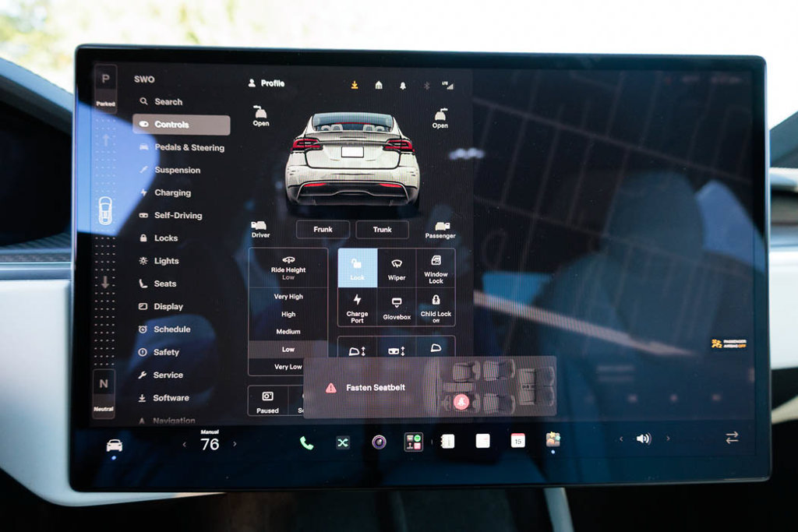Open the Seats menu

point(157,284)
